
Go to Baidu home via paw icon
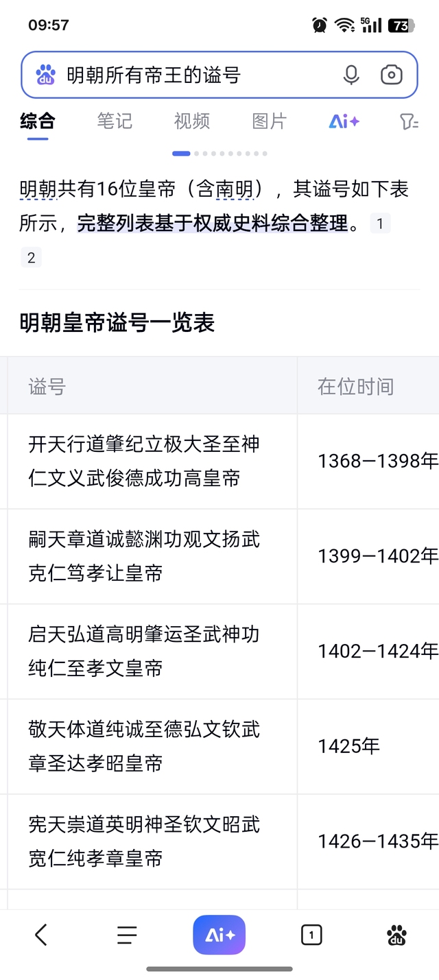(396, 935)
